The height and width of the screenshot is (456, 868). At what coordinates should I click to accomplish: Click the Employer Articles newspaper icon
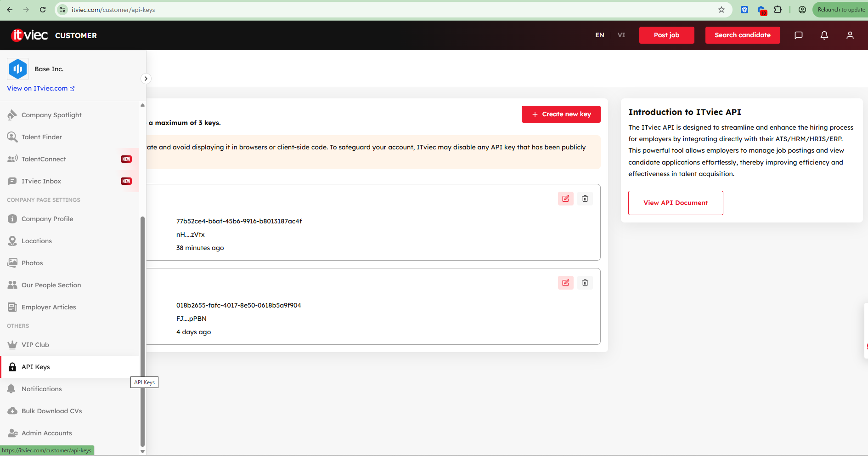[12, 307]
